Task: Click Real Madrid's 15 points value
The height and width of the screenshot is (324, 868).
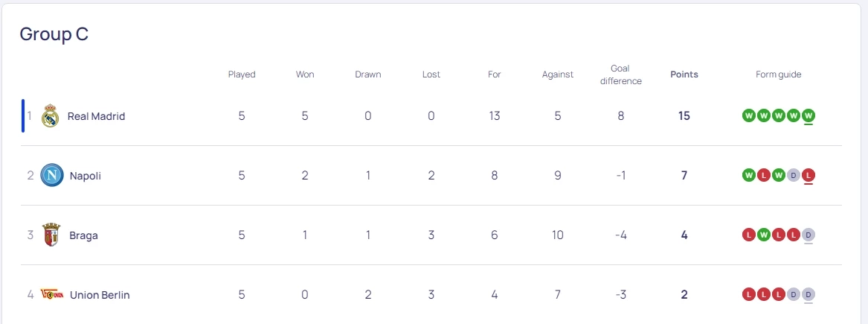Action: [x=684, y=116]
